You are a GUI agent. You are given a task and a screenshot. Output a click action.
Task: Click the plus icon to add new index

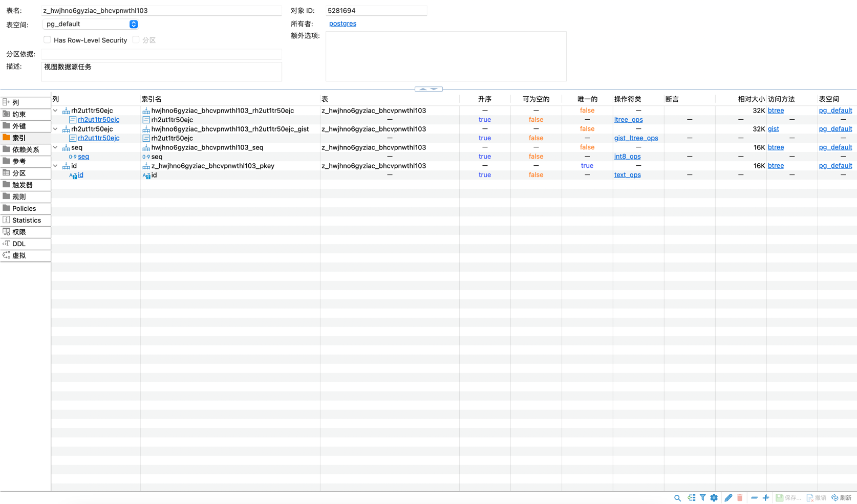[x=765, y=497]
